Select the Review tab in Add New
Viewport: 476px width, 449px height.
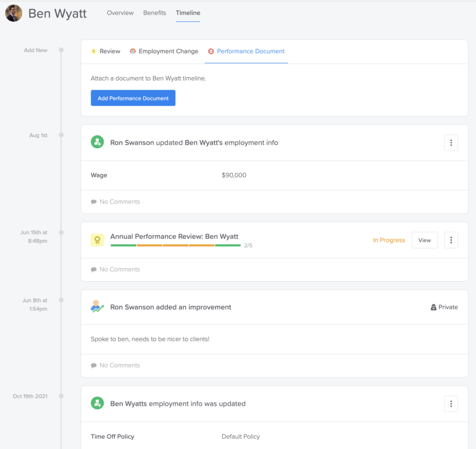106,52
